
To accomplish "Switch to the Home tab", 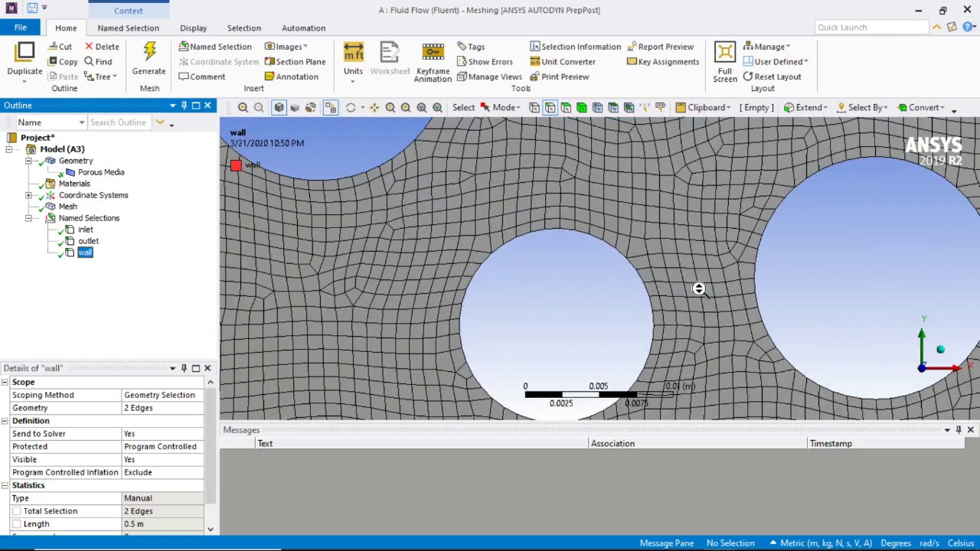I will (66, 28).
